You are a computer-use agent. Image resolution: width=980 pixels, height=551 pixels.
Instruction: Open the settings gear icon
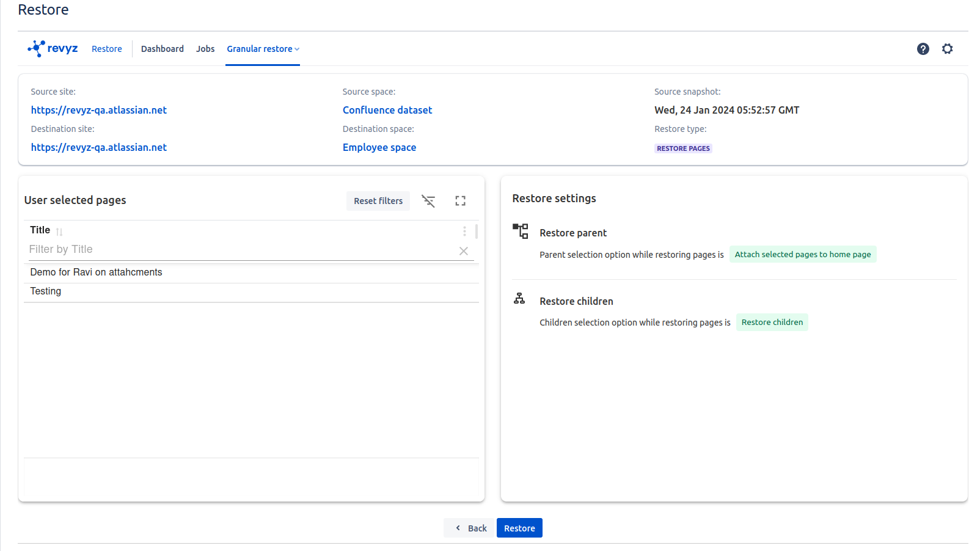point(948,49)
